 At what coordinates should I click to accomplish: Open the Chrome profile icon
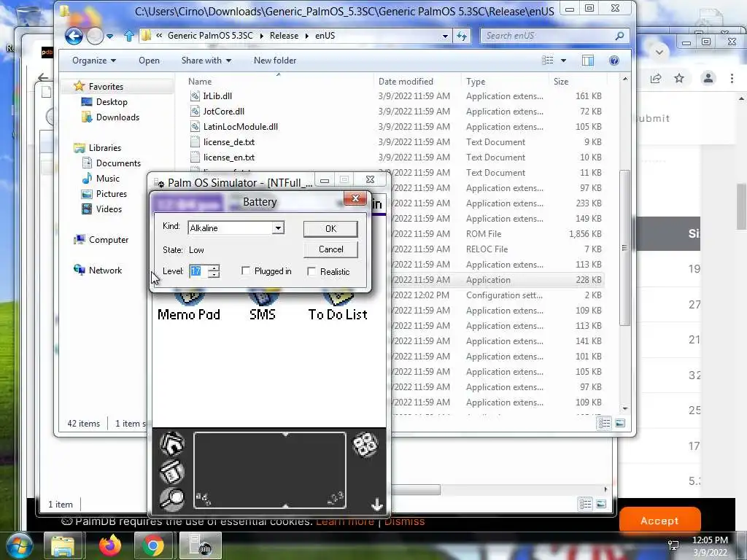(708, 78)
